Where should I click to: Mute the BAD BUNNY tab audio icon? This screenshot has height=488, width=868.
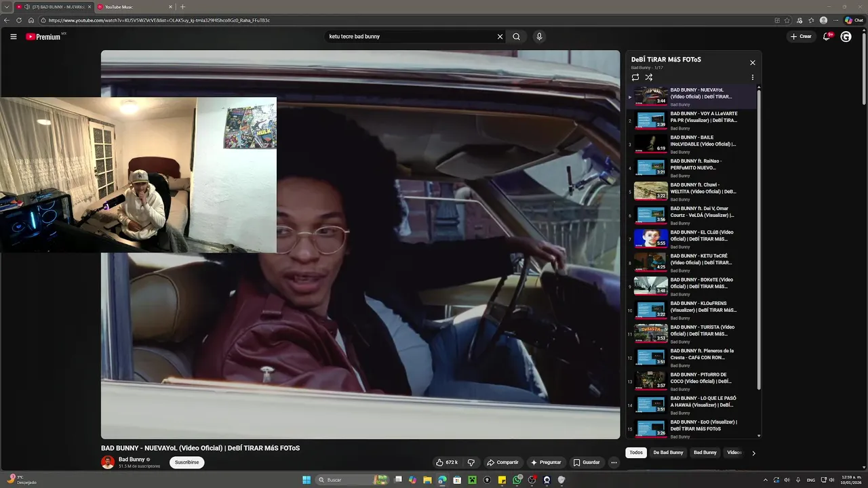point(27,7)
